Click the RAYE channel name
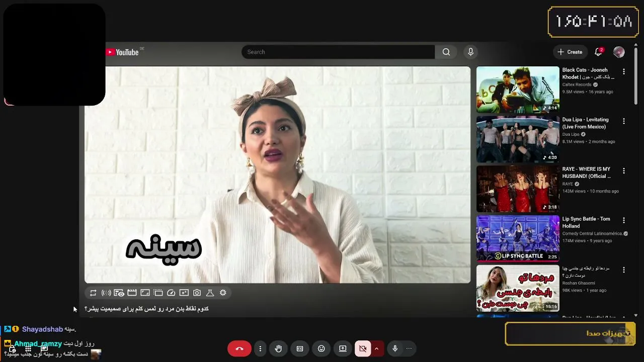The image size is (644, 362). pyautogui.click(x=568, y=184)
